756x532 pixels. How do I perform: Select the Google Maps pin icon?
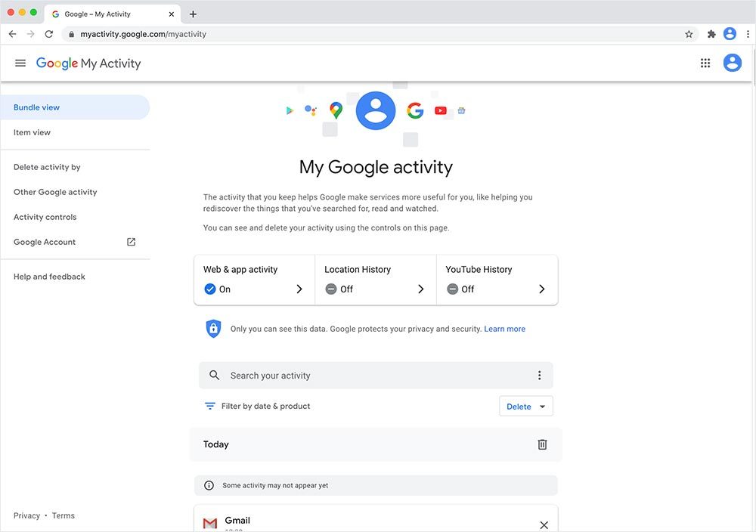click(x=335, y=110)
